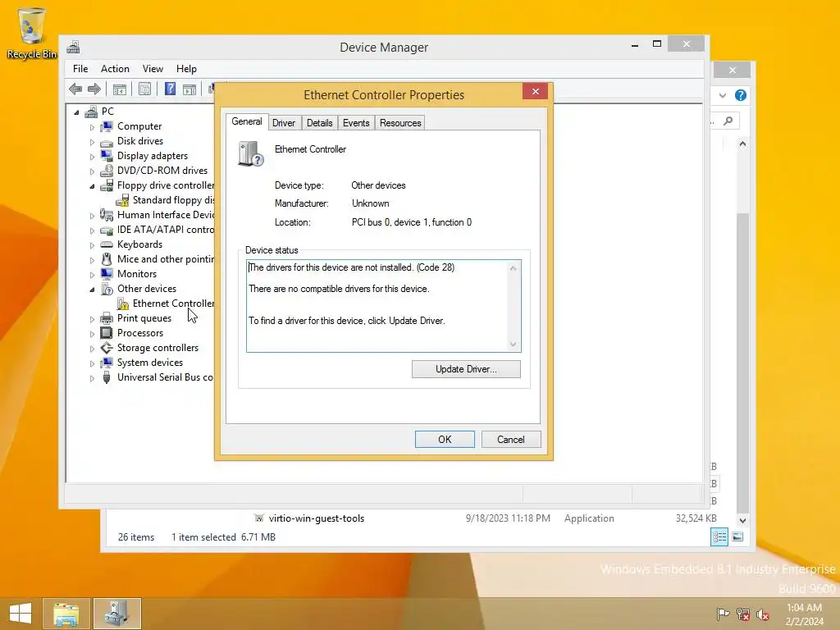This screenshot has height=630, width=840.
Task: Open Action Center flag in system tray
Action: (724, 614)
